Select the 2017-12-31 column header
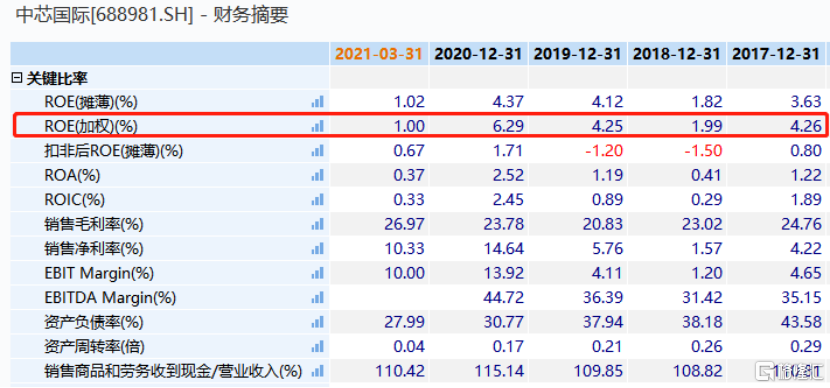The width and height of the screenshot is (830, 388). [x=775, y=54]
